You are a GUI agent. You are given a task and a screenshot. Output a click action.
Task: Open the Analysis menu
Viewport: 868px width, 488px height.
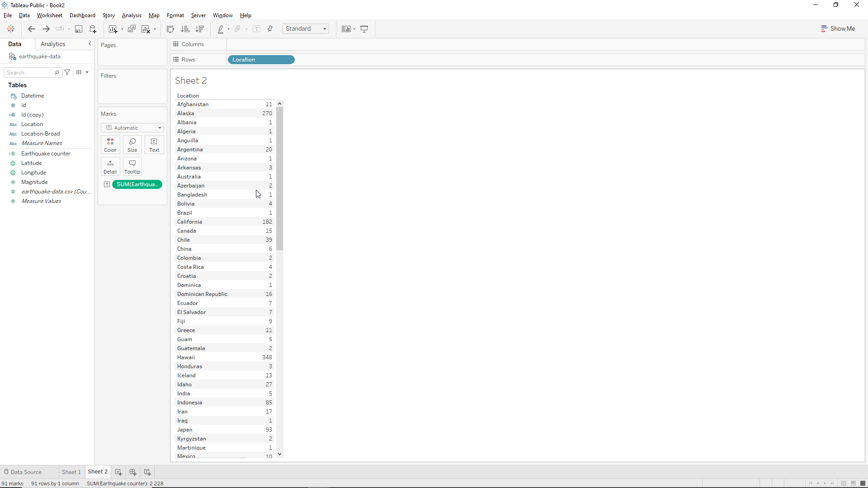[x=132, y=15]
